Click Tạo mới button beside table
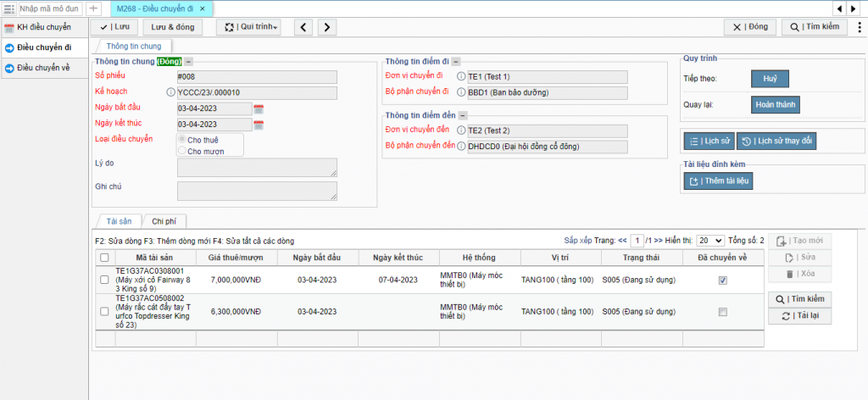868x400 pixels. (x=799, y=241)
